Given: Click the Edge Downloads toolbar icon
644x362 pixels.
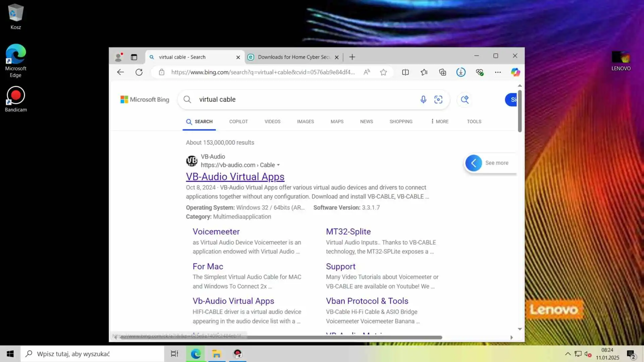Looking at the screenshot, I should [461, 72].
